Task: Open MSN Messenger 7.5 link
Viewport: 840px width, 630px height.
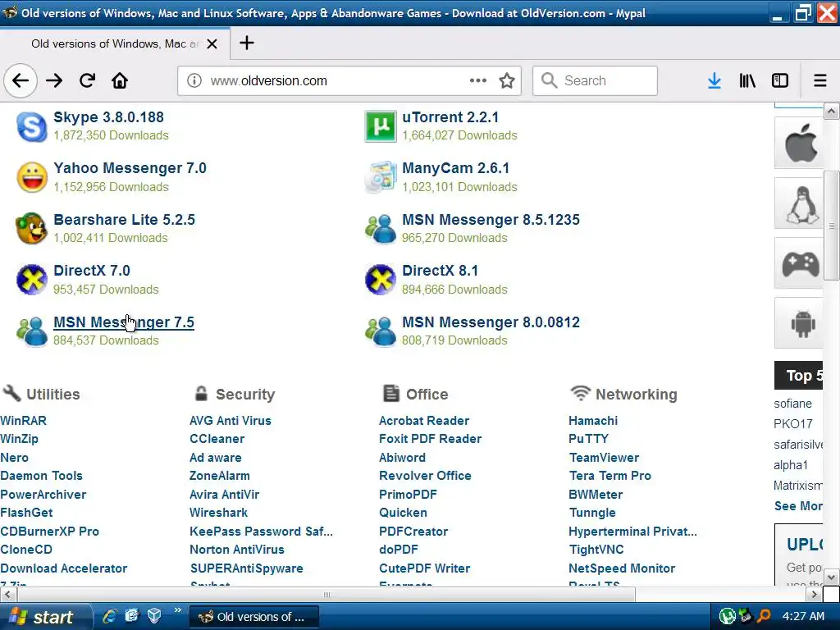Action: (x=124, y=322)
